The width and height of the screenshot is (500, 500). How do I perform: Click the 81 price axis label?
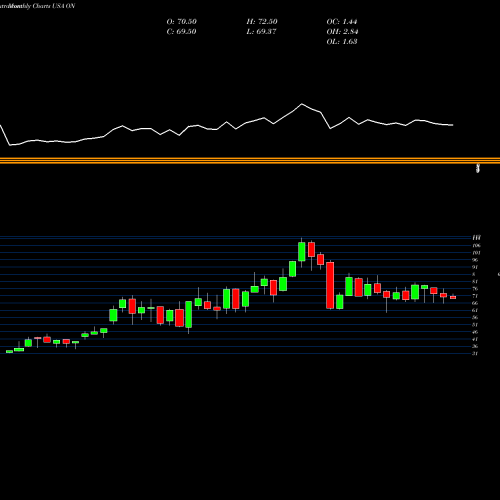pyautogui.click(x=475, y=282)
